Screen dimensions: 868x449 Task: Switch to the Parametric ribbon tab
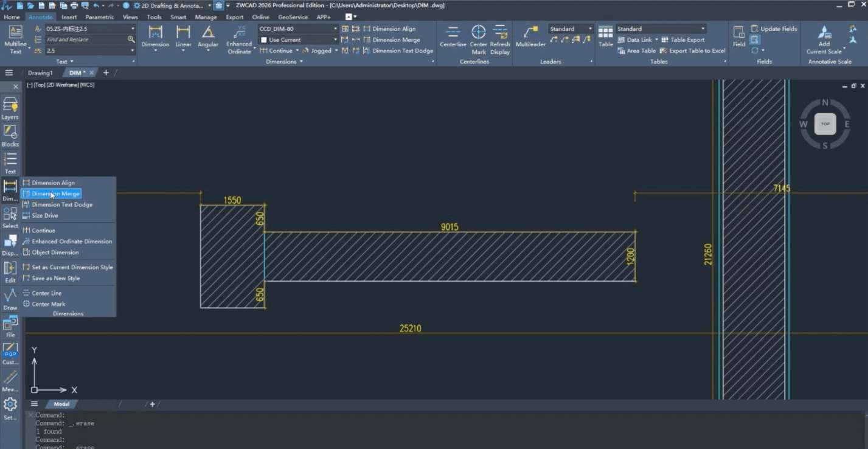tap(100, 17)
